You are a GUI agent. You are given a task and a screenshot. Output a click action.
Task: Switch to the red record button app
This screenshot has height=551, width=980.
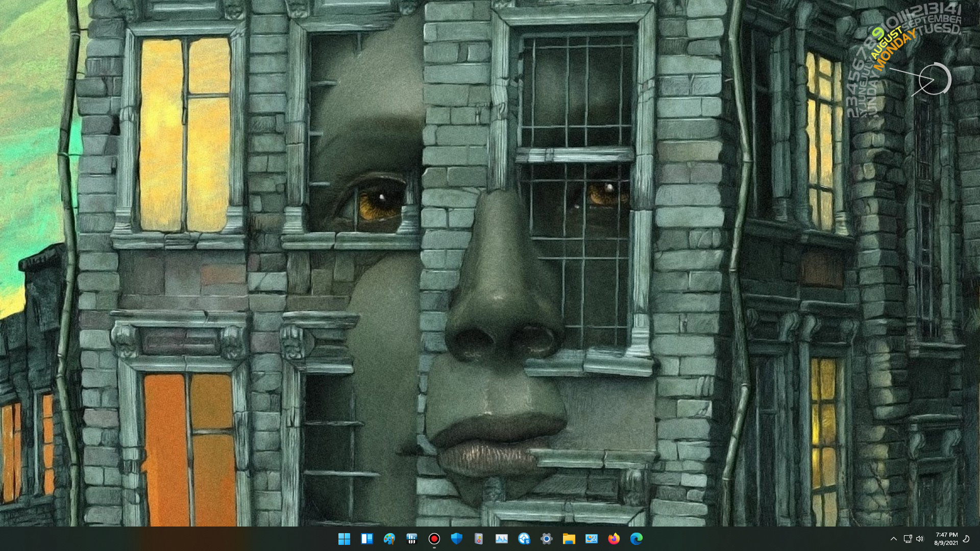click(434, 539)
